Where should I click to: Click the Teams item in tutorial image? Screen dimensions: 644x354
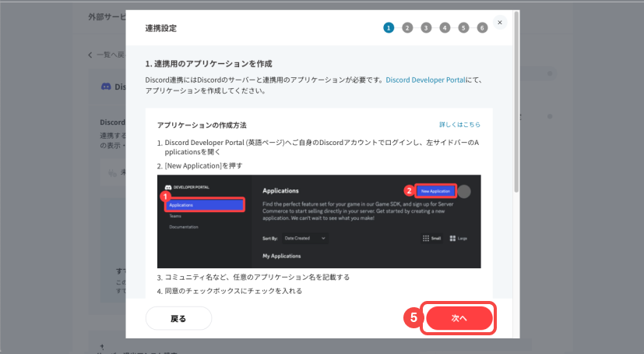pos(175,216)
